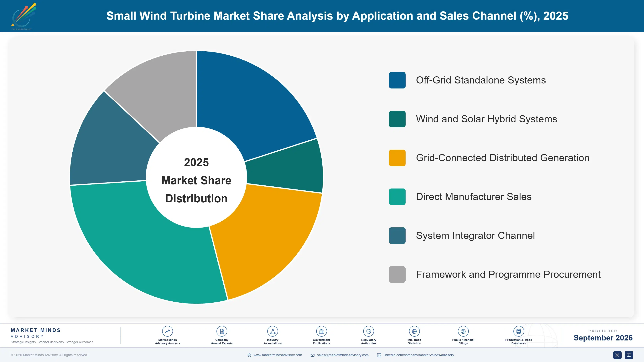The image size is (644, 362).
Task: Click the 'Intl. Trade Statistics' source label
Action: point(414,342)
